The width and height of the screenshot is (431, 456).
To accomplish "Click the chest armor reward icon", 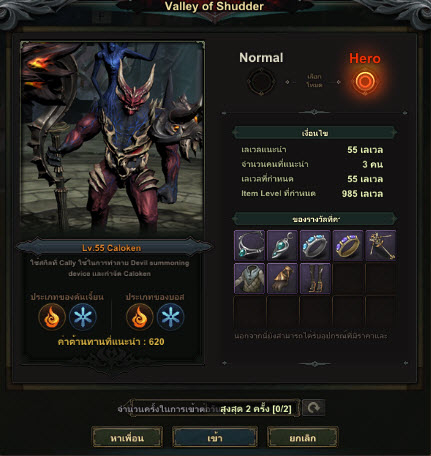I will pyautogui.click(x=250, y=278).
